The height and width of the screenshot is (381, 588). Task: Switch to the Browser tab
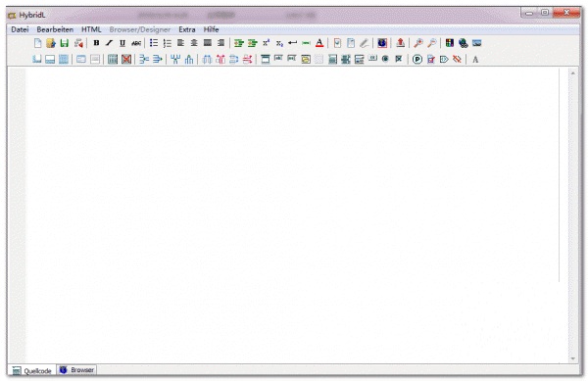click(76, 370)
